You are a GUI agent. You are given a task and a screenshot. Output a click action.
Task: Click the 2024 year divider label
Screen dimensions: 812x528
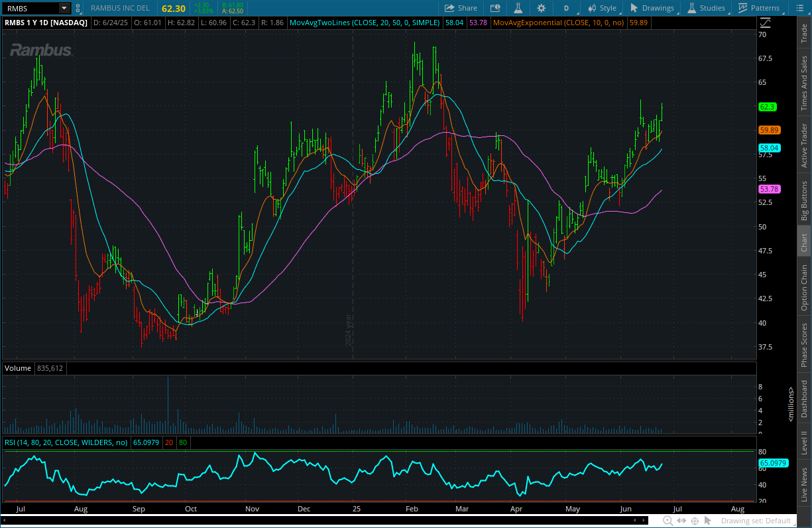(347, 330)
